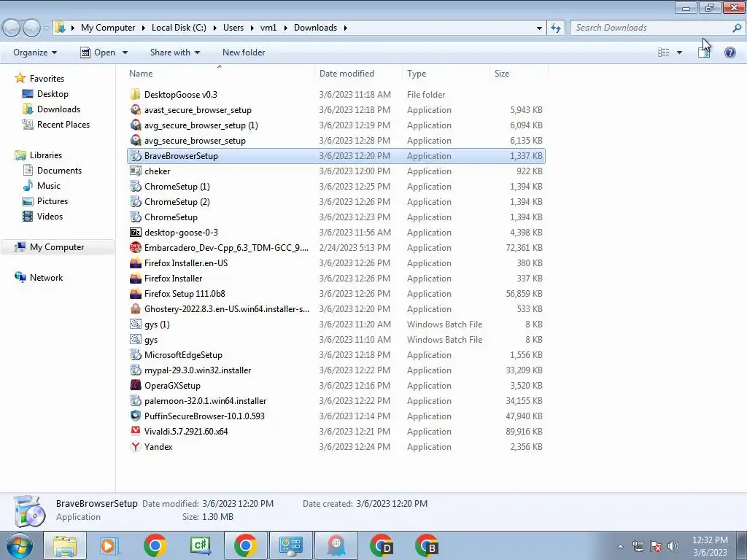Expand the arrow after Local Disk (C:)
This screenshot has height=560, width=747.
[x=215, y=28]
